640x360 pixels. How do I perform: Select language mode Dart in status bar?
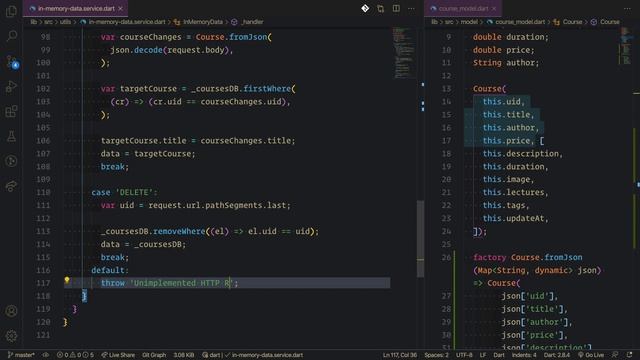[499, 355]
